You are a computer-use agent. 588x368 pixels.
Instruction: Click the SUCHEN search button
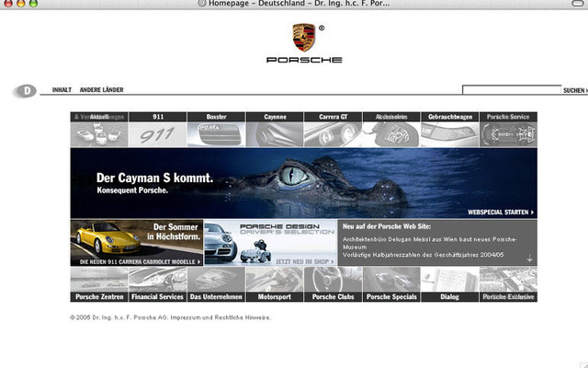(x=574, y=90)
